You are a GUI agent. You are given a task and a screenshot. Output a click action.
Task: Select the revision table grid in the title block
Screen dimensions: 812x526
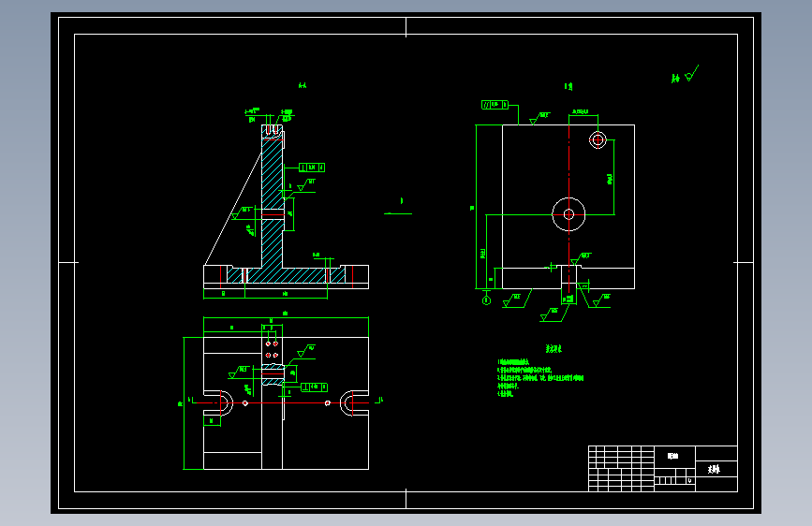tap(622, 469)
